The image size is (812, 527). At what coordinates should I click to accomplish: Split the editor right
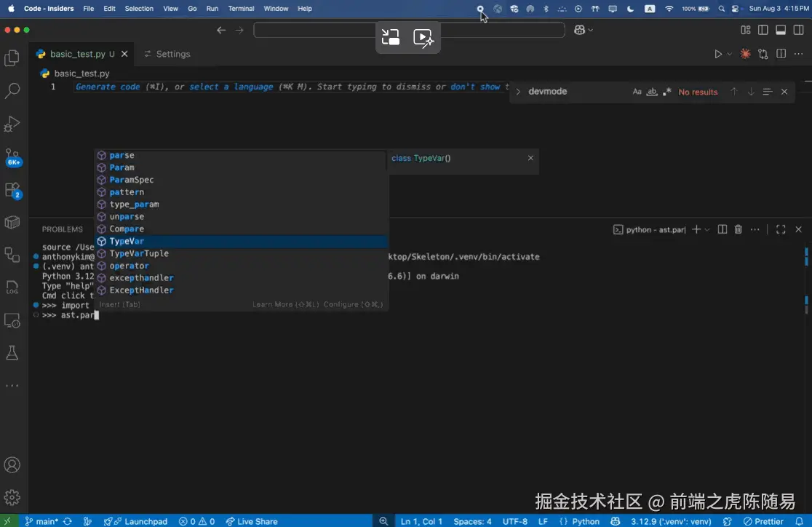click(781, 54)
